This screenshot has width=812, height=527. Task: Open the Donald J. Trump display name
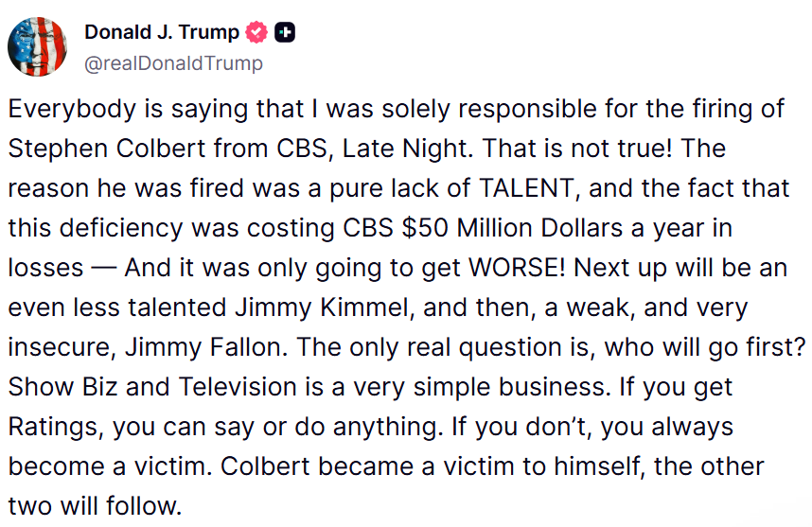162,32
